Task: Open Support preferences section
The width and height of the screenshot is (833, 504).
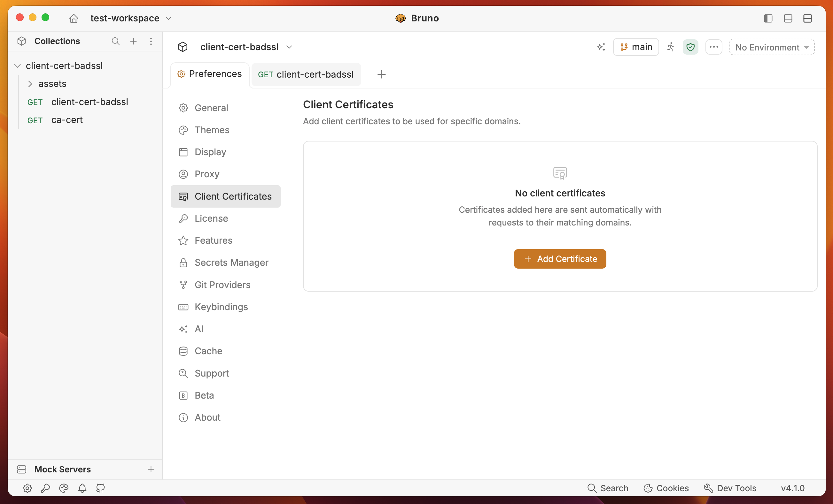Action: 225,373
